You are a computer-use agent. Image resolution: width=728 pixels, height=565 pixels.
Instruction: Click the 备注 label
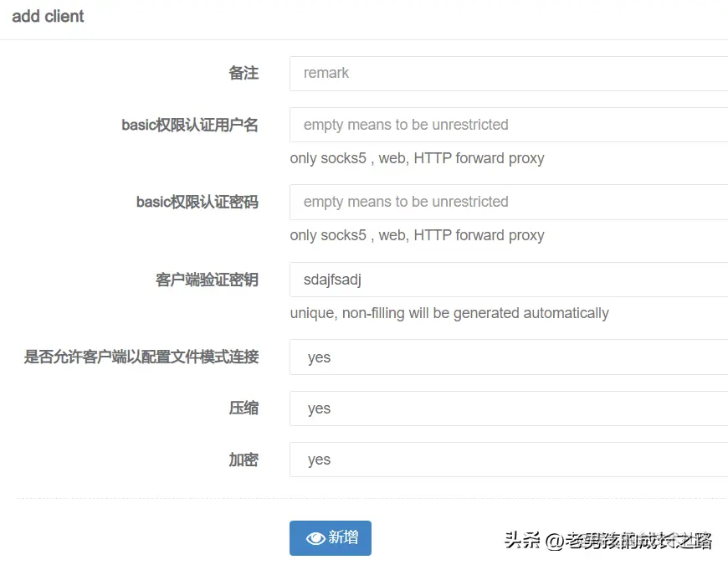pyautogui.click(x=244, y=74)
